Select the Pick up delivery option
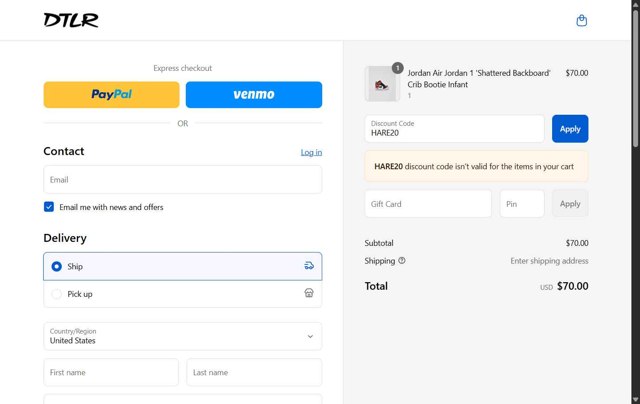640x404 pixels. [57, 294]
